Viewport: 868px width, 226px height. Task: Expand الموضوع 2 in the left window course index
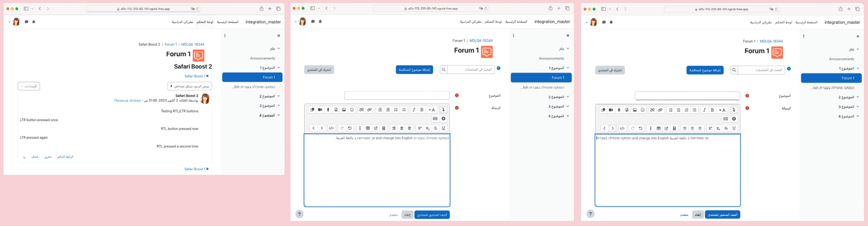pos(278,96)
